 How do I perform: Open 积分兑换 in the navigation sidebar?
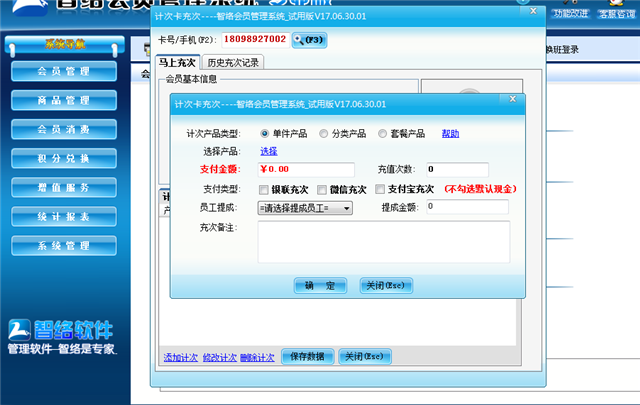(64, 158)
